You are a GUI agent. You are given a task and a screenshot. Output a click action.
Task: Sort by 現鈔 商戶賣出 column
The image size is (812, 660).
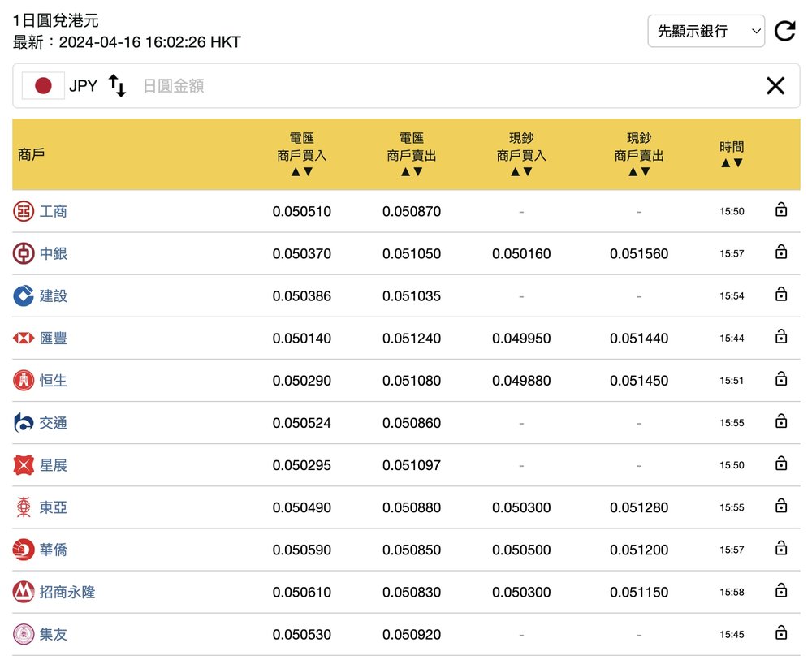[639, 171]
